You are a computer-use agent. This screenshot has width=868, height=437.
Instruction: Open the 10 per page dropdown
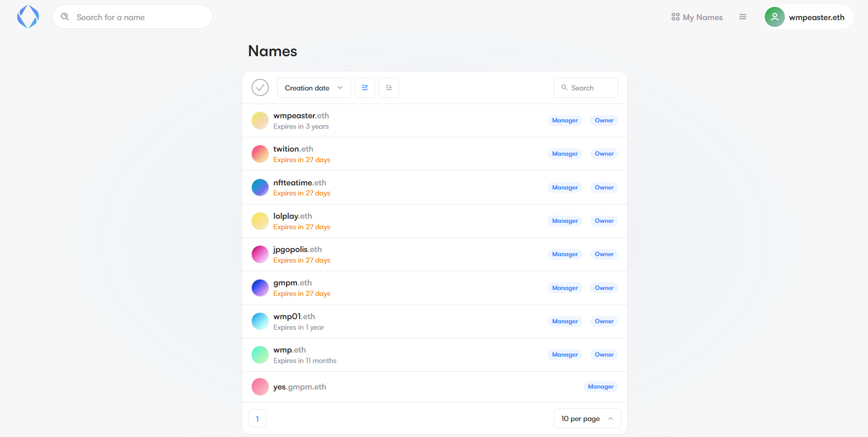[587, 418]
